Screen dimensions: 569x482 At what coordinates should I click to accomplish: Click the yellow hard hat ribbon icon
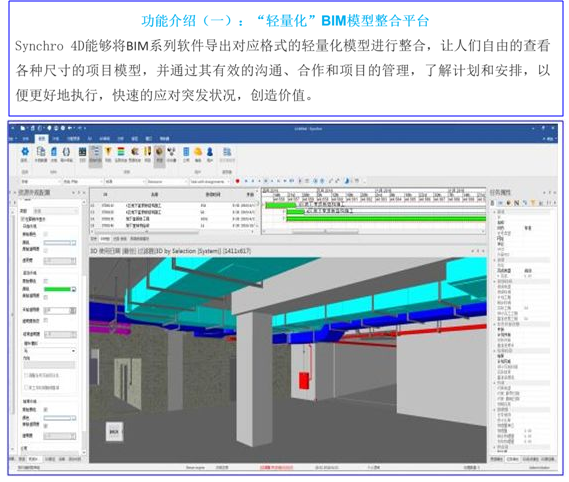(198, 152)
